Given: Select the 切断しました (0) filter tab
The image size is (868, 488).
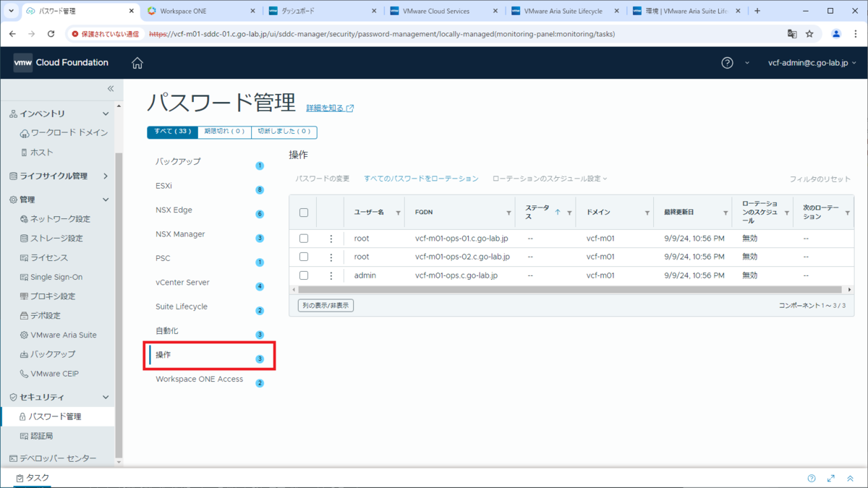Looking at the screenshot, I should pos(284,132).
